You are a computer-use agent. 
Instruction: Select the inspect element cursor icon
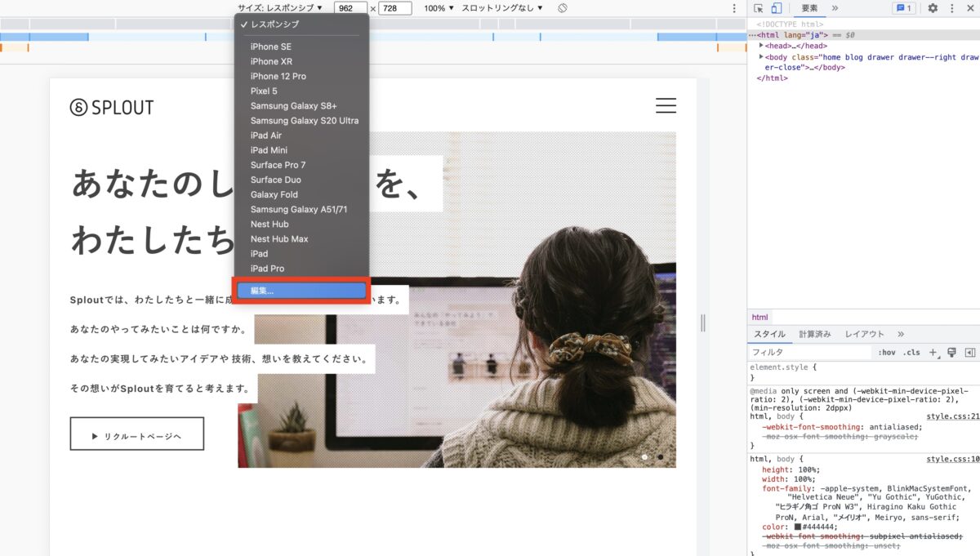point(757,8)
